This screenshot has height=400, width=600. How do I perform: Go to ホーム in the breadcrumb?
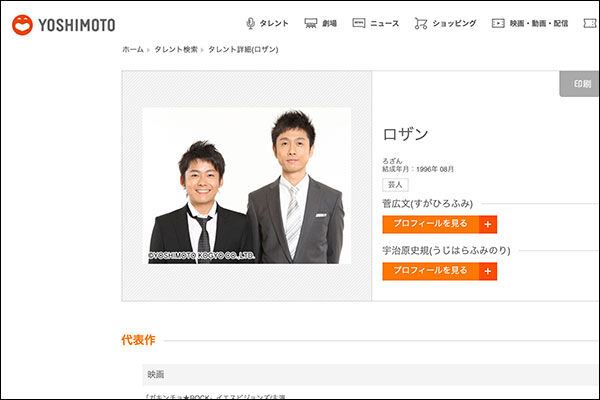point(133,49)
